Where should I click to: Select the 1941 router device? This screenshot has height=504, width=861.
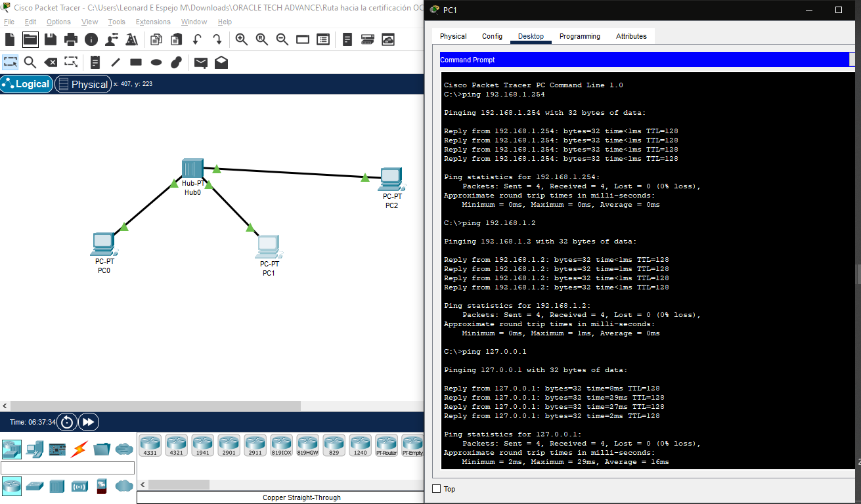(203, 445)
